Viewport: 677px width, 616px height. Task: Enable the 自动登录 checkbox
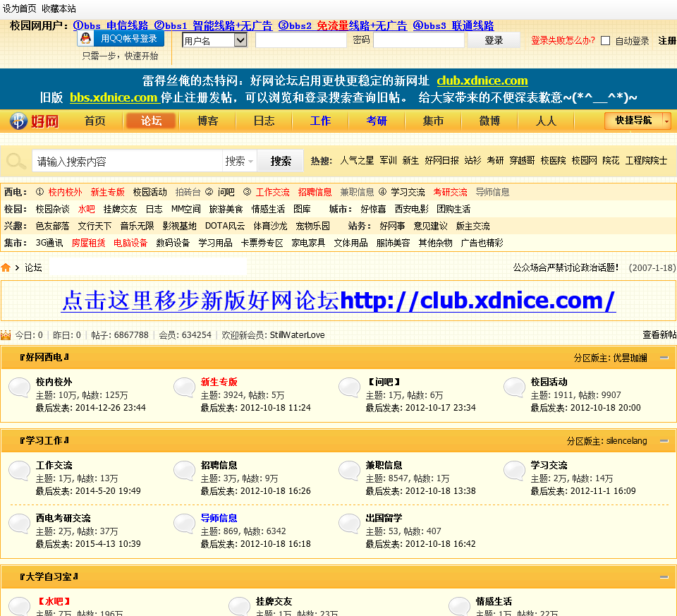point(605,41)
